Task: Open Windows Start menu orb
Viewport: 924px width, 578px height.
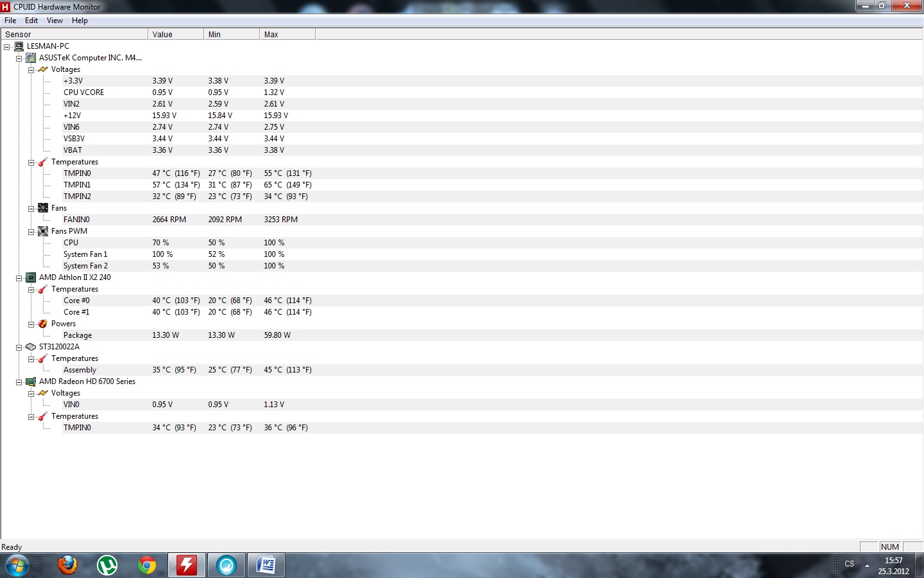Action: tap(17, 565)
